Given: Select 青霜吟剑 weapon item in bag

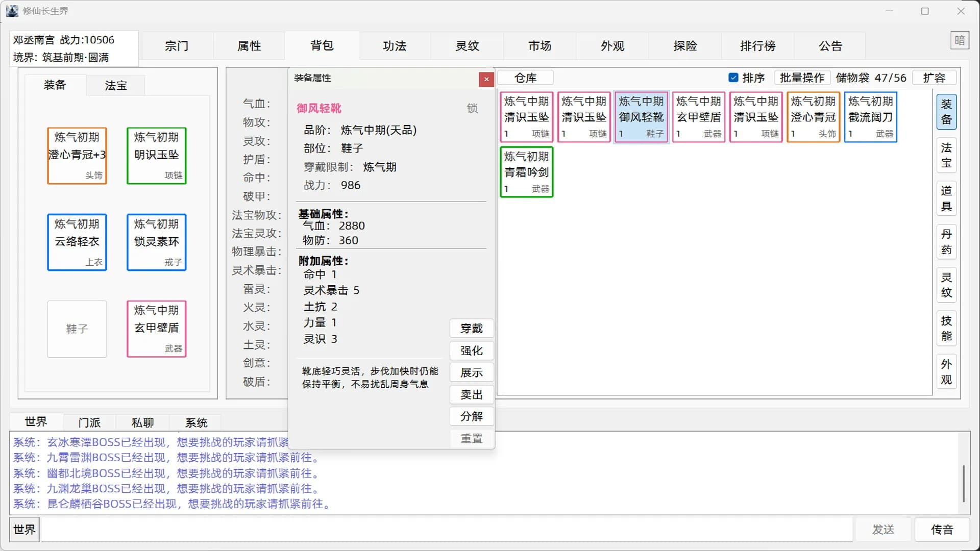Looking at the screenshot, I should click(x=527, y=172).
